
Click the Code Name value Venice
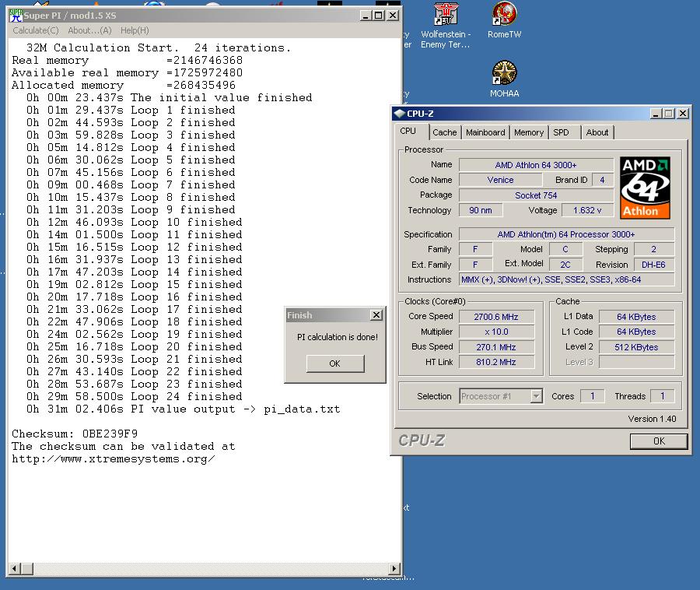[x=500, y=180]
